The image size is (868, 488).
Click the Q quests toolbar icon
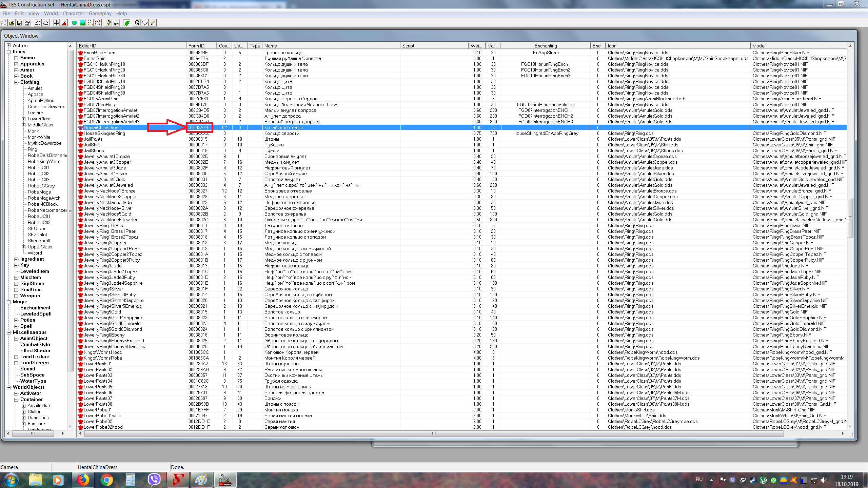pos(137,23)
